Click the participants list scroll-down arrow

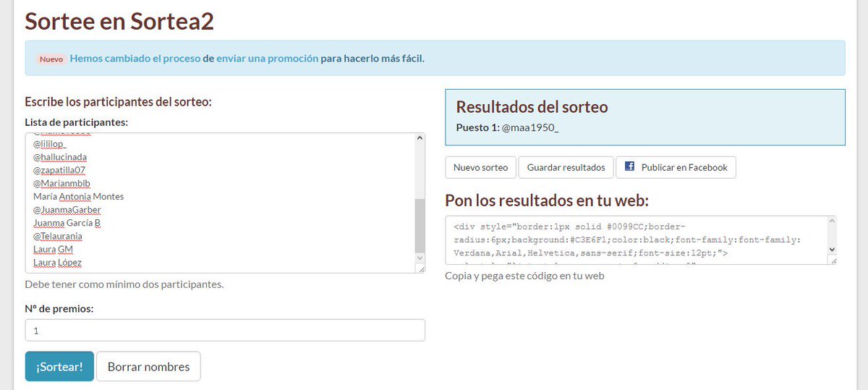420,257
